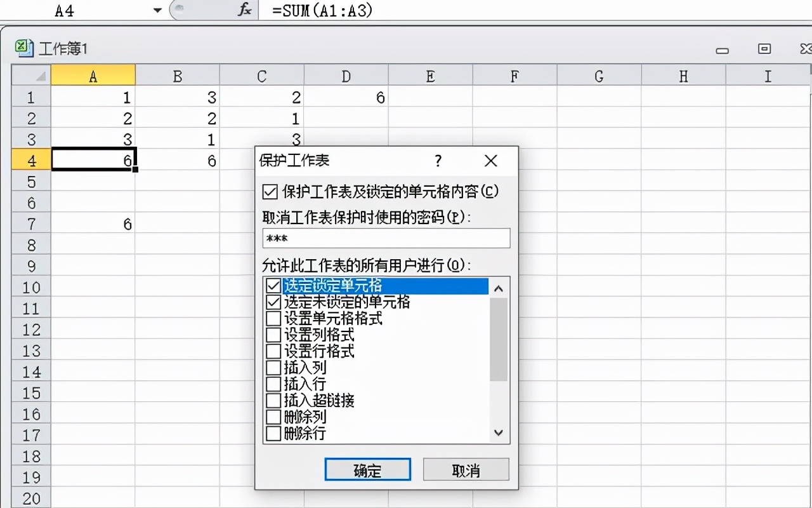Close the 保护工作表 dialog with X
The image size is (812, 508).
[490, 161]
